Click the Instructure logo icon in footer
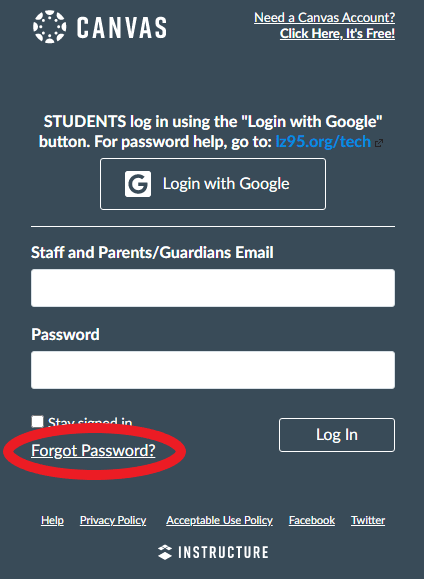424x579 pixels. 165,552
